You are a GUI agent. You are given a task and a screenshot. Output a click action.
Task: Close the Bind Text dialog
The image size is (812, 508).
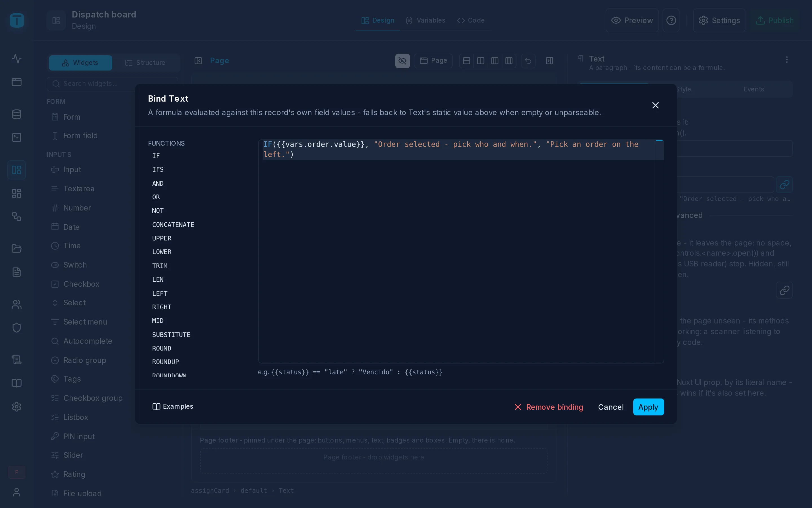[x=655, y=105]
